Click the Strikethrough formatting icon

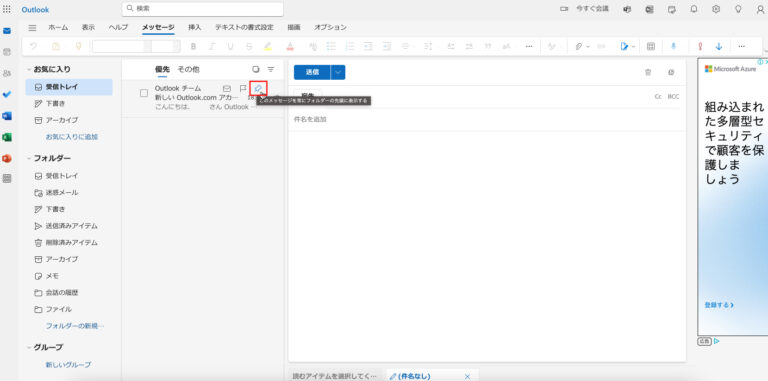[249, 46]
